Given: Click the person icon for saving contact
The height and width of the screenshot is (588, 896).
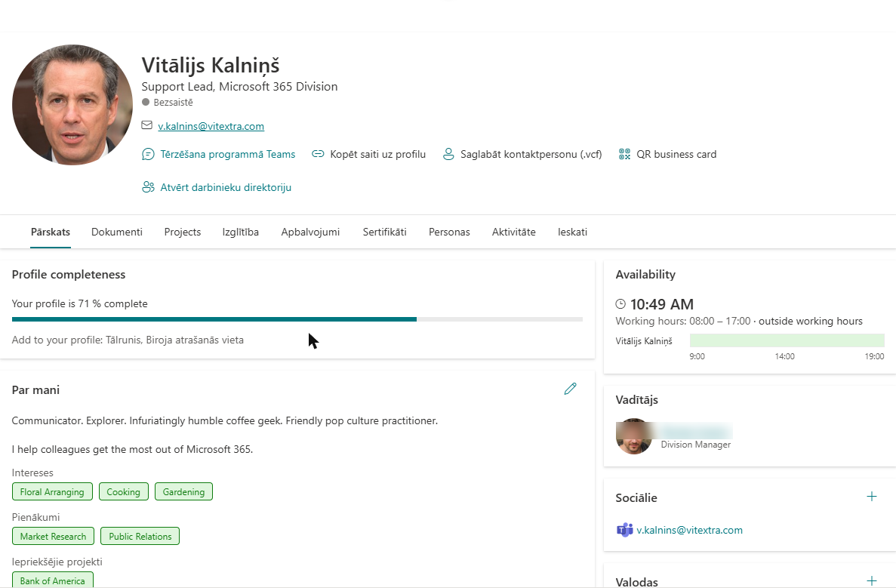Looking at the screenshot, I should pyautogui.click(x=448, y=154).
